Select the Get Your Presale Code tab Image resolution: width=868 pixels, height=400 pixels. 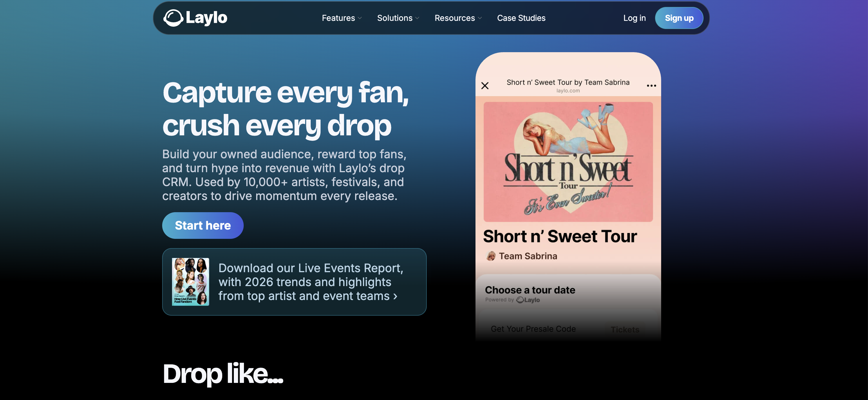[x=533, y=329]
